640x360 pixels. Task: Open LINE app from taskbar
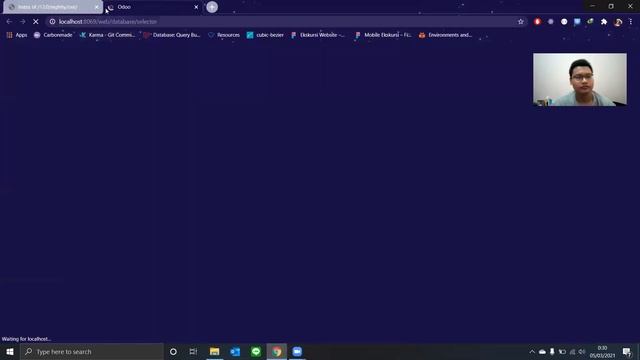point(256,351)
